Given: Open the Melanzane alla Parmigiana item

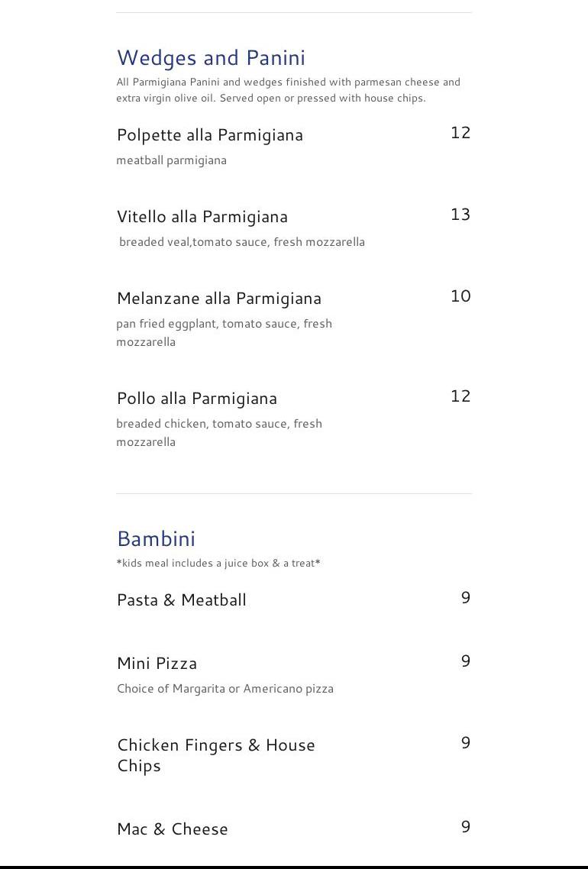Looking at the screenshot, I should [x=219, y=299].
